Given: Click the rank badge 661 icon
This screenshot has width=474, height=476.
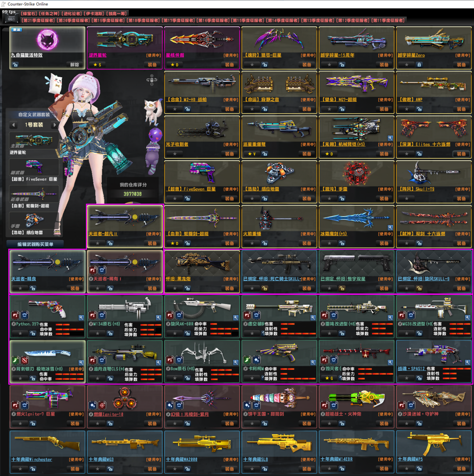Looking at the screenshot, I should [x=11, y=18].
